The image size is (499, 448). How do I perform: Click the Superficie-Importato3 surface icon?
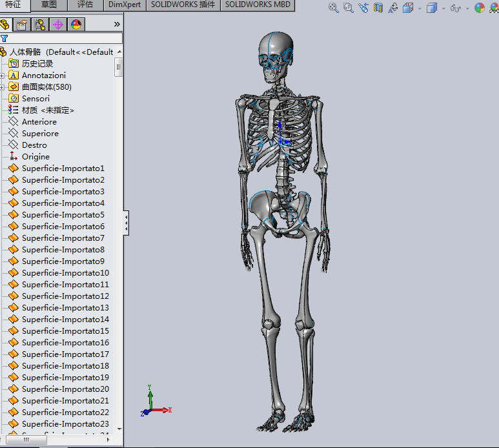[14, 191]
